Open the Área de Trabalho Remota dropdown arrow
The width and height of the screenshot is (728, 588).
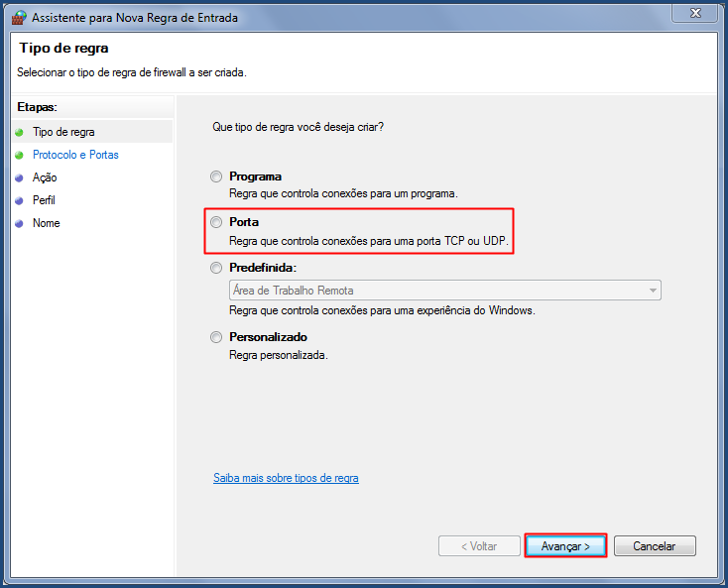(x=653, y=291)
